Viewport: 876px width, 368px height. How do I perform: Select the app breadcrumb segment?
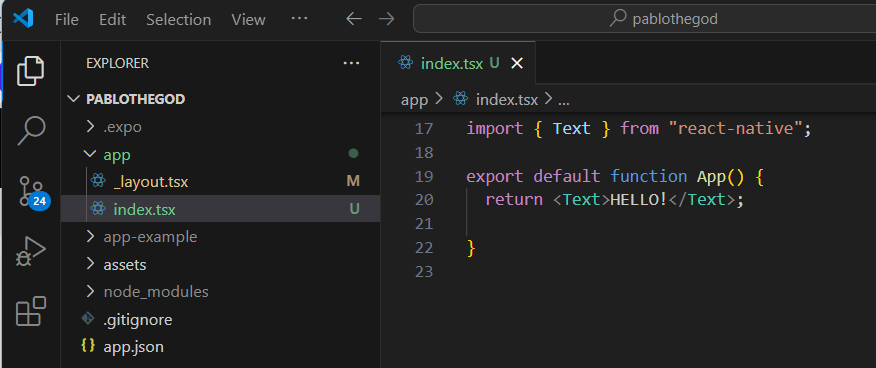tap(415, 100)
